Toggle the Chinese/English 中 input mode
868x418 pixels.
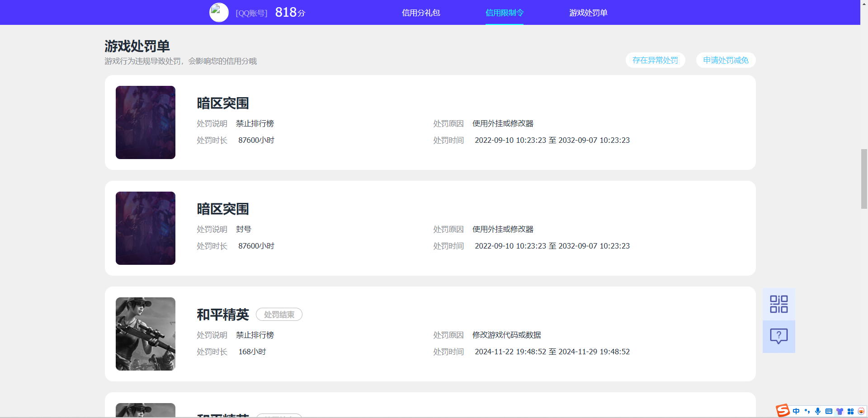(796, 411)
